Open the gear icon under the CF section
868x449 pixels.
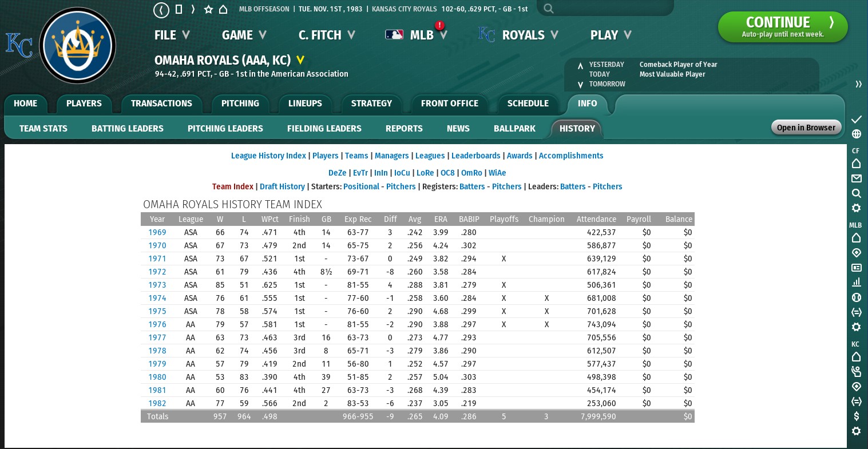(856, 208)
